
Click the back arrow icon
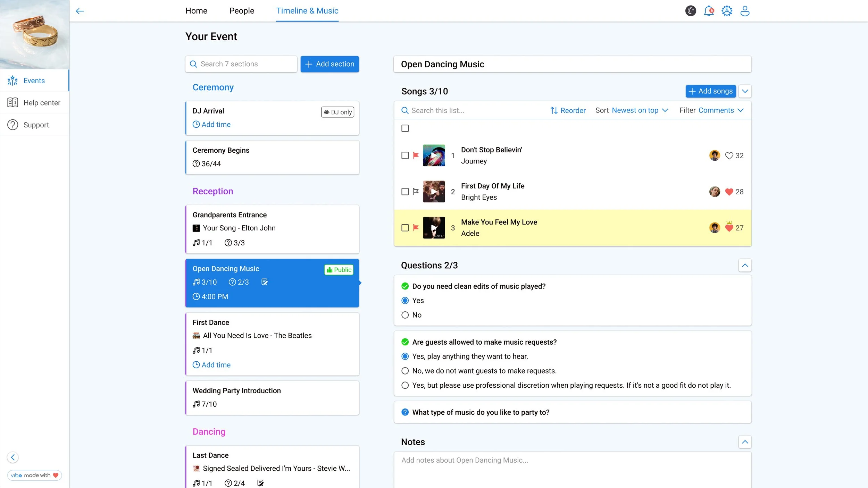80,11
